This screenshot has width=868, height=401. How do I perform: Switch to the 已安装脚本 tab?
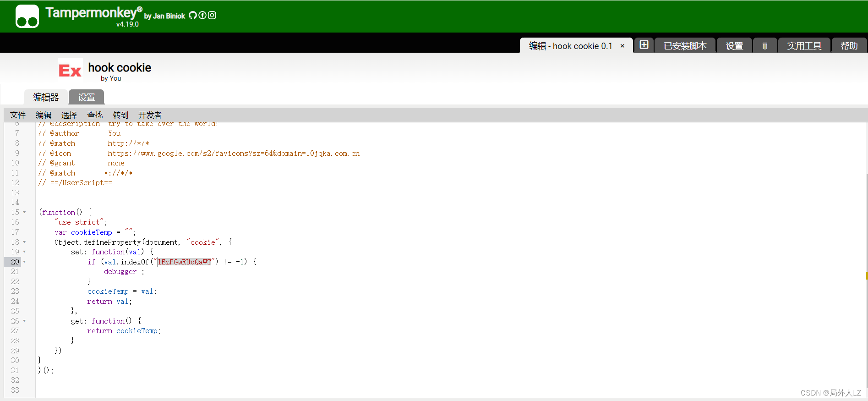685,46
